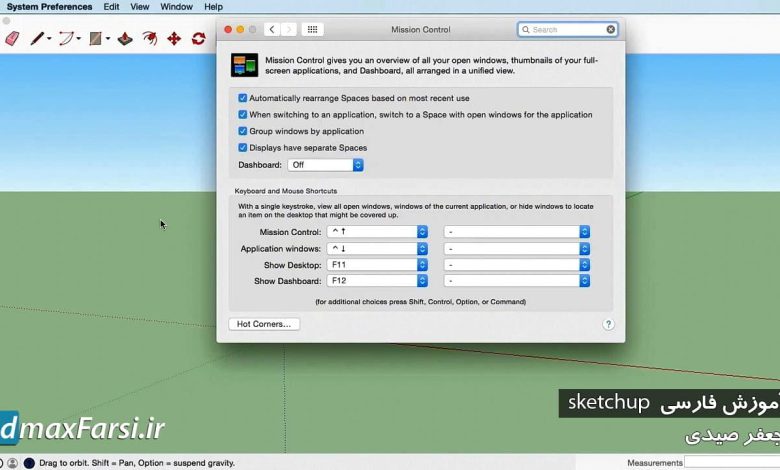This screenshot has height=470, width=780.
Task: Toggle Group windows by application
Action: tap(243, 131)
